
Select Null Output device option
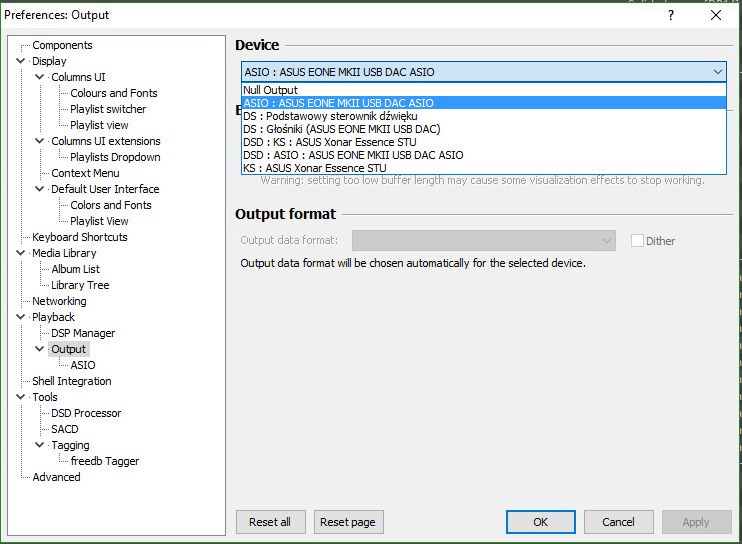pyautogui.click(x=484, y=90)
